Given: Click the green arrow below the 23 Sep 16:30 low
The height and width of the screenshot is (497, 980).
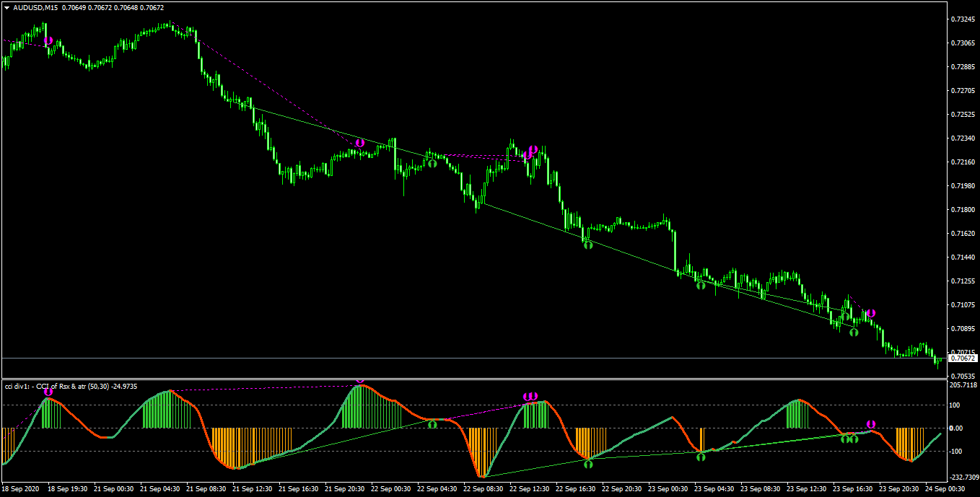Looking at the screenshot, I should click(x=854, y=332).
